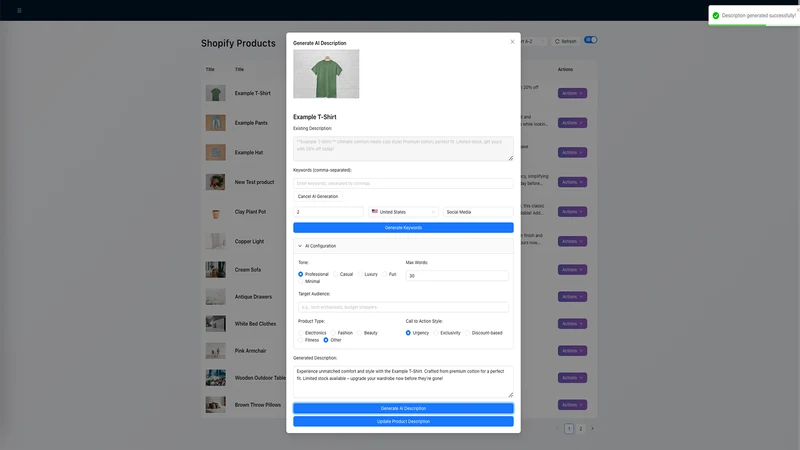Select the Fun tone option
This screenshot has height=450, width=800.
pyautogui.click(x=385, y=274)
